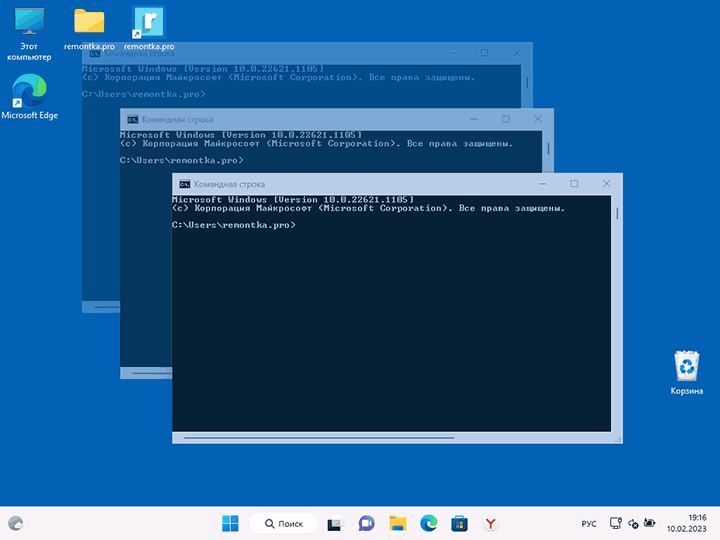Open the volume tray icon
This screenshot has height=540, width=720.
click(633, 523)
